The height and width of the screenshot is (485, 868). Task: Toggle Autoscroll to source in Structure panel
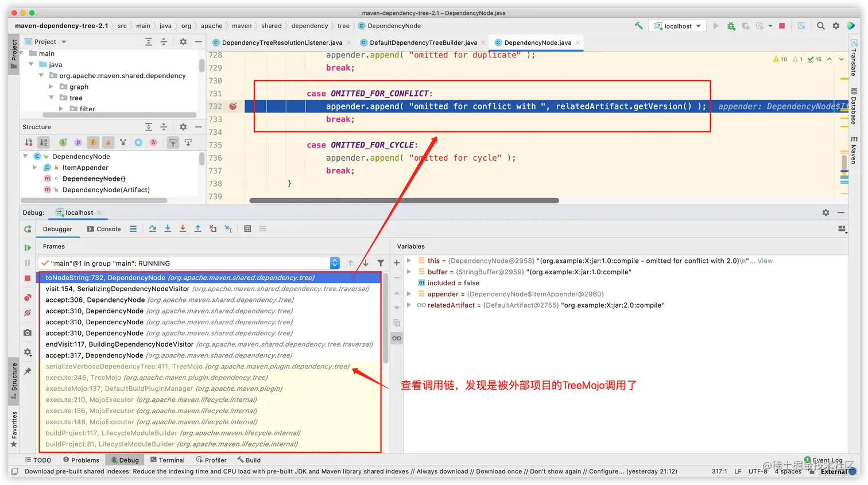[x=173, y=142]
